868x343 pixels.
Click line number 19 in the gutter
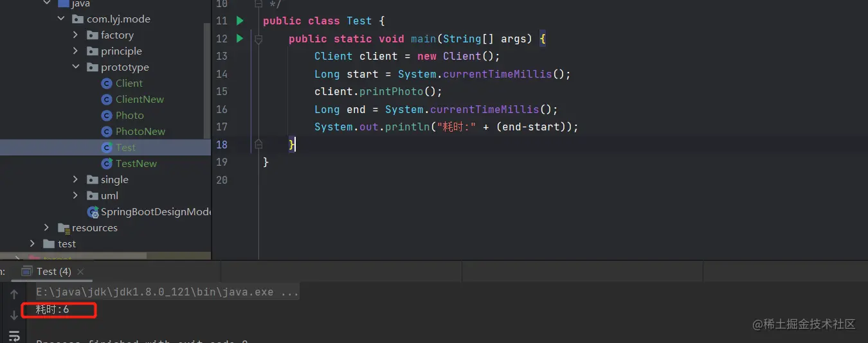[222, 162]
